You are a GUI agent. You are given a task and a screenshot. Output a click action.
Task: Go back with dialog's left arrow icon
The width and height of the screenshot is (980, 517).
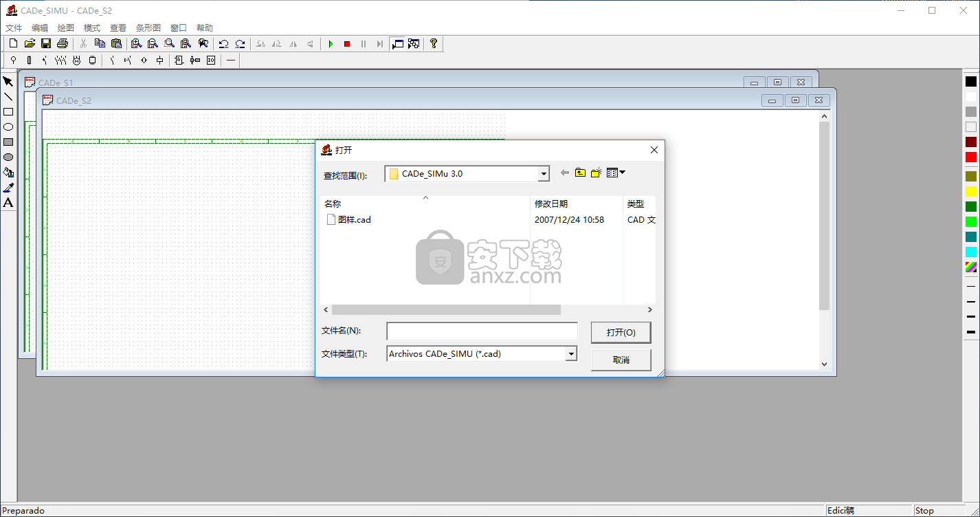565,173
